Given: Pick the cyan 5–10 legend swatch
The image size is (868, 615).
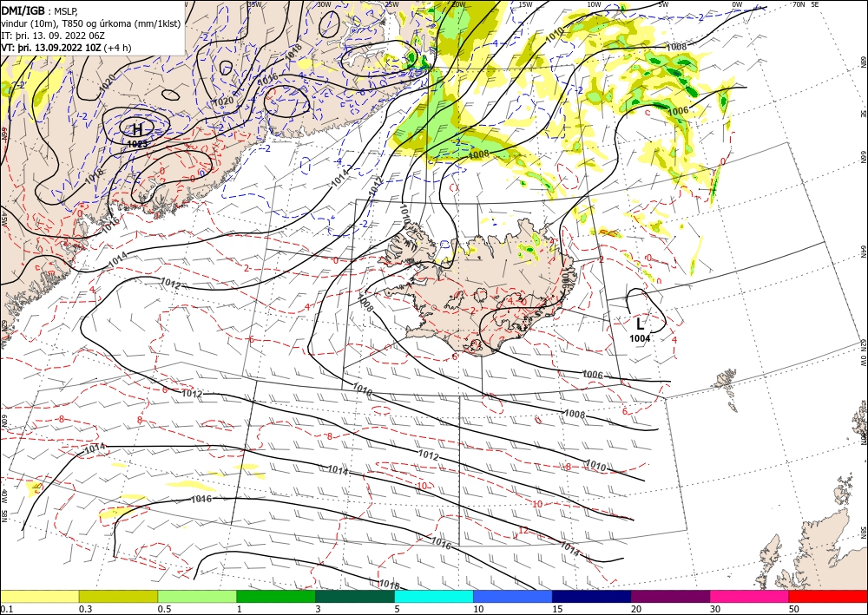Looking at the screenshot, I should point(434,596).
